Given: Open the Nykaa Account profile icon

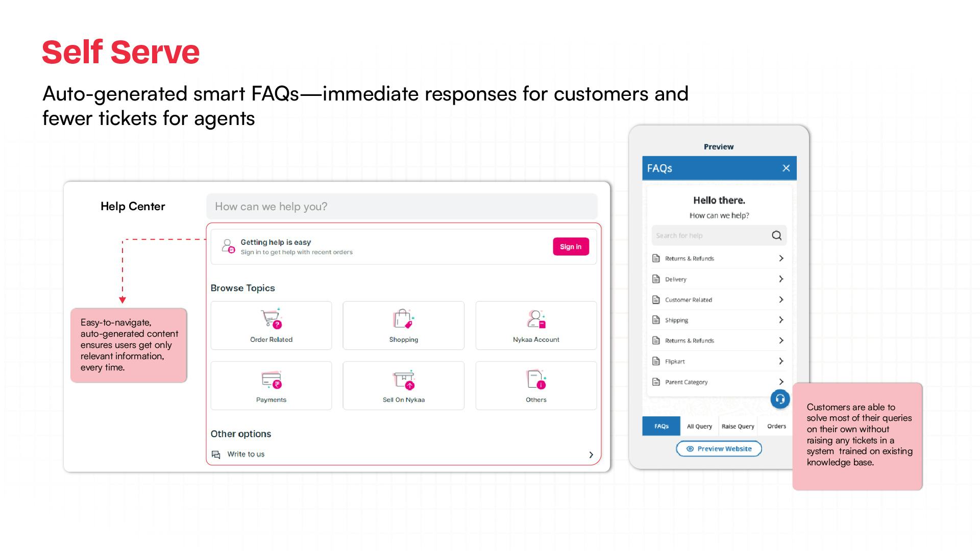Looking at the screenshot, I should (x=536, y=319).
